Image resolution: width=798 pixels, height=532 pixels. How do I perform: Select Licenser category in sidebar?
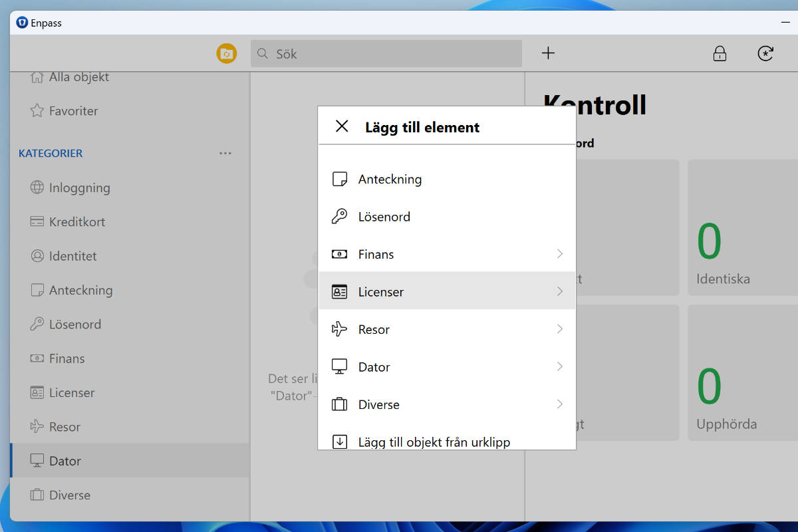pos(130,392)
